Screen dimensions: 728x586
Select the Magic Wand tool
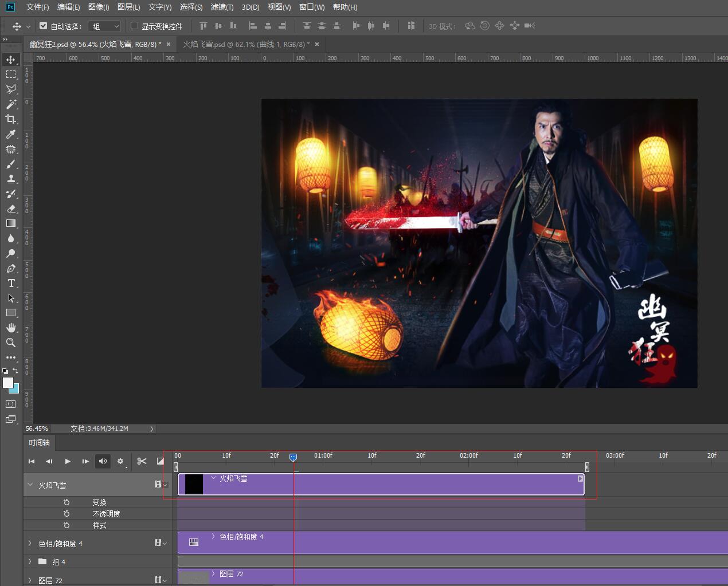coord(11,104)
